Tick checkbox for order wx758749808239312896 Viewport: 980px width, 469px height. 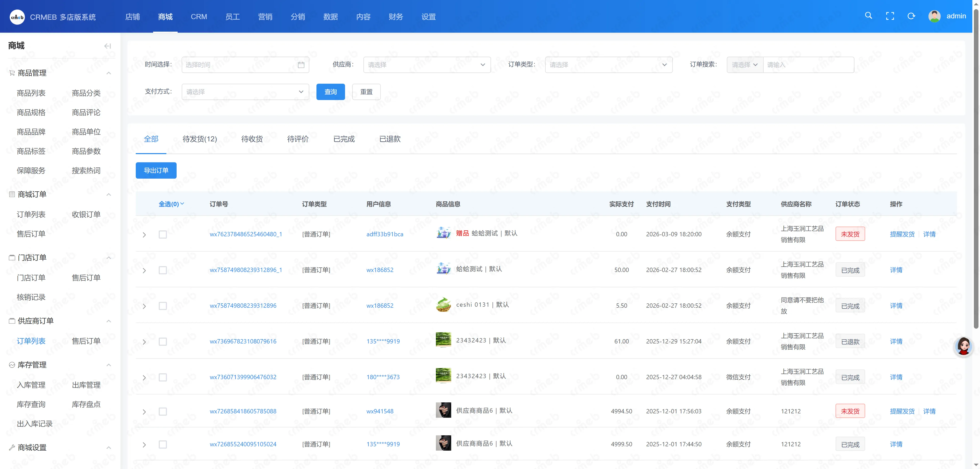163,306
